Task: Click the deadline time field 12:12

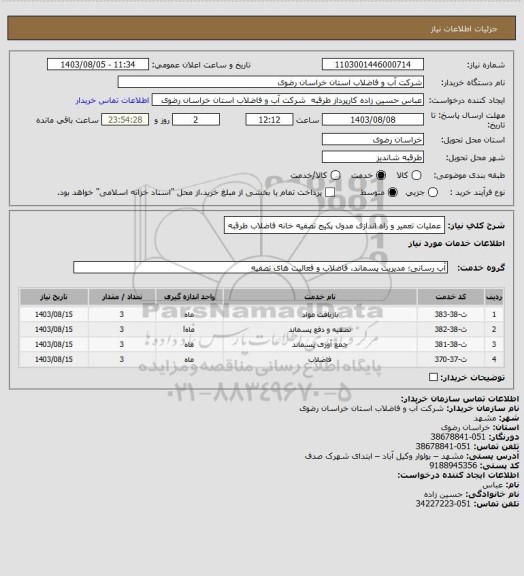Action: pos(269,120)
